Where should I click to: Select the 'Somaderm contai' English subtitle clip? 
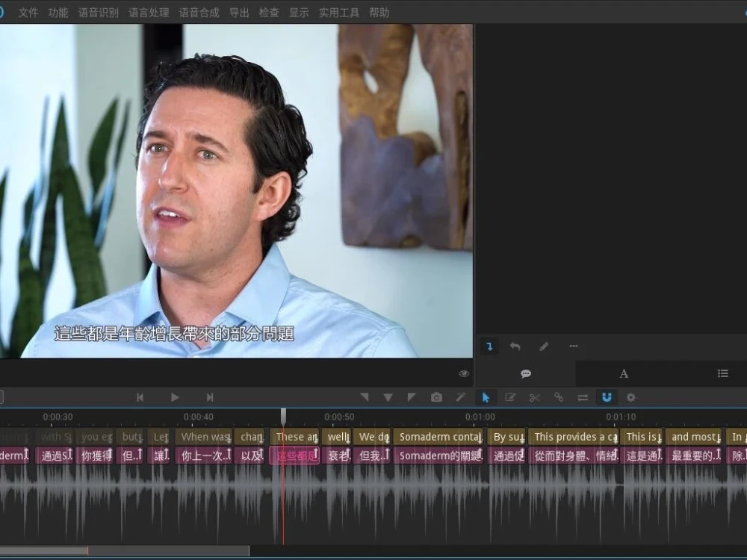point(438,437)
